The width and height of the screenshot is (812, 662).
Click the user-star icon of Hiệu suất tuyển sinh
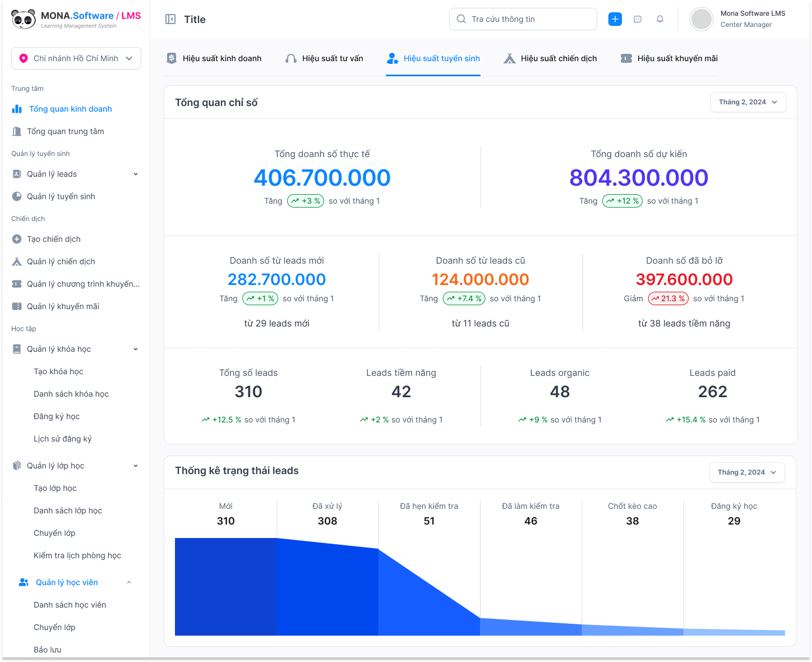click(x=393, y=58)
